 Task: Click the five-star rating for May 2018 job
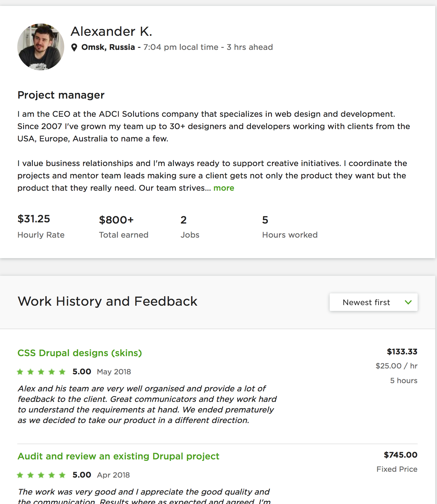point(41,372)
